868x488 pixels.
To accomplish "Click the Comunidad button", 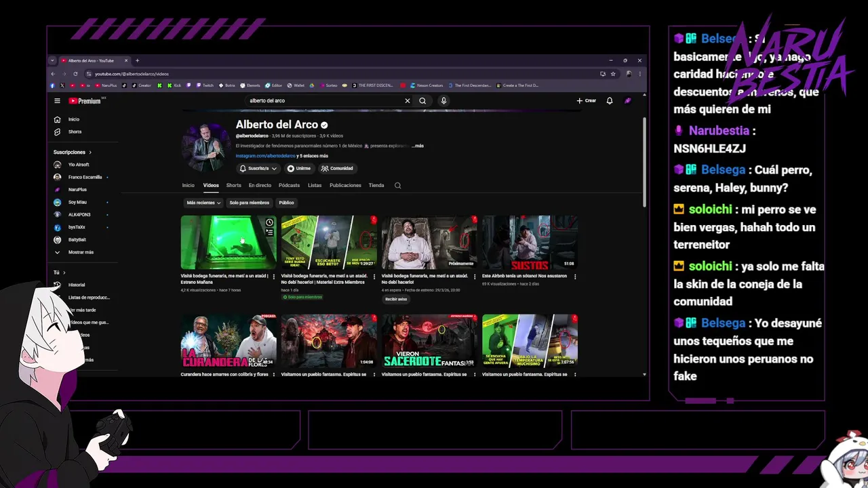I will coord(337,168).
